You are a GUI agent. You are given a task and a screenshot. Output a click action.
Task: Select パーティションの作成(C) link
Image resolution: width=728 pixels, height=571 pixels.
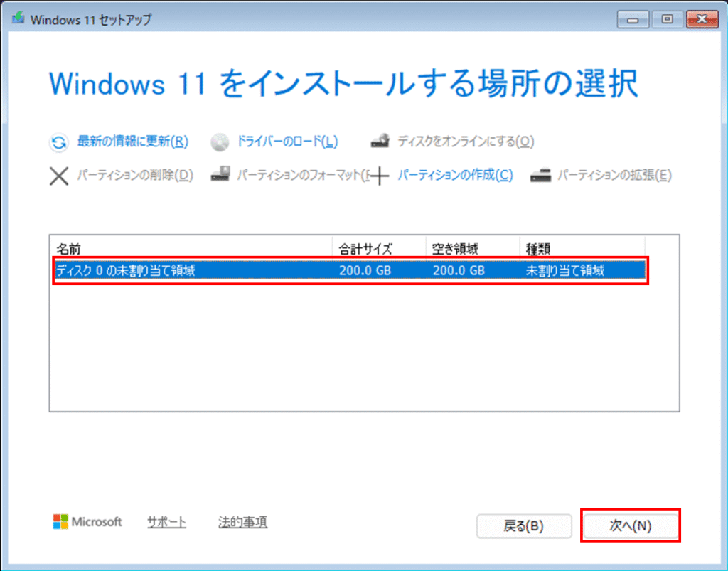point(455,175)
